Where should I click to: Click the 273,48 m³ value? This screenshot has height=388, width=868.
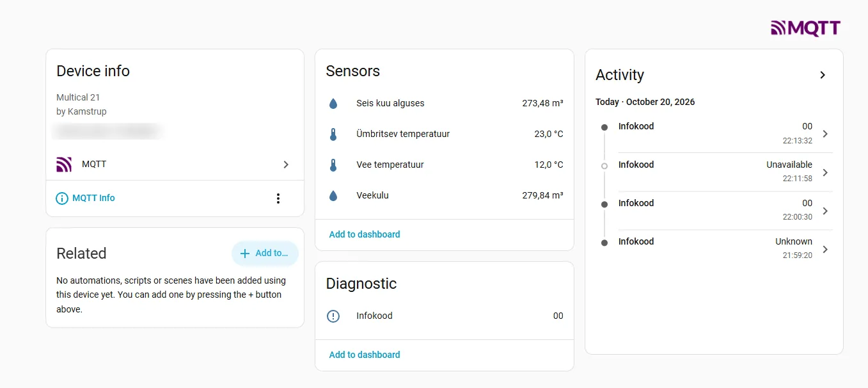point(542,104)
